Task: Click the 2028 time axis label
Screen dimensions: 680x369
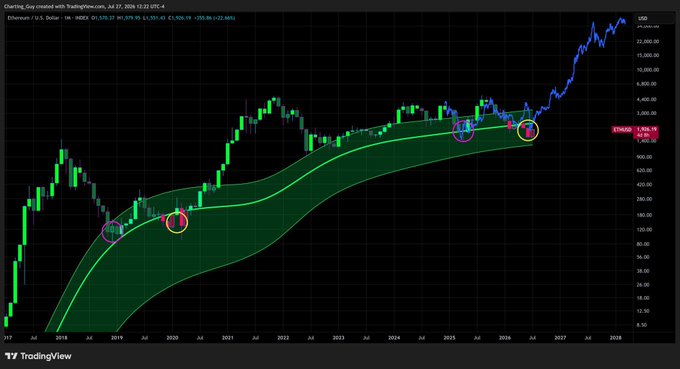Action: (615, 337)
